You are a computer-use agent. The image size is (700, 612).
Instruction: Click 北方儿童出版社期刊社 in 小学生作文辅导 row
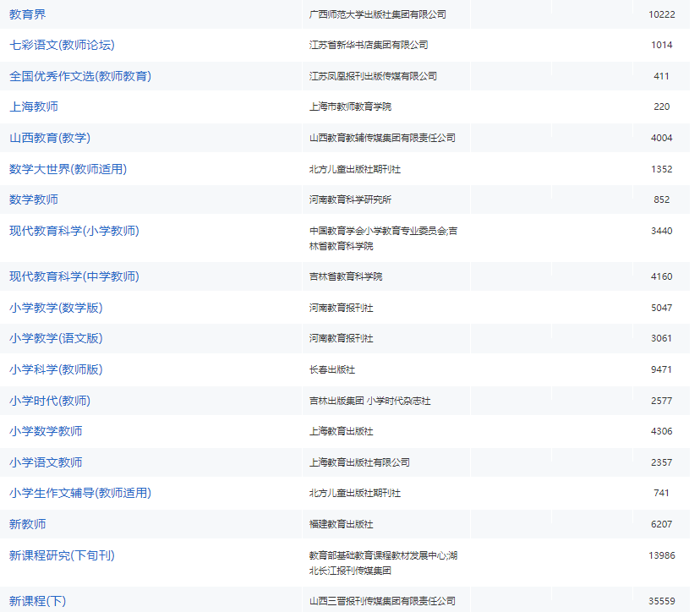355,492
